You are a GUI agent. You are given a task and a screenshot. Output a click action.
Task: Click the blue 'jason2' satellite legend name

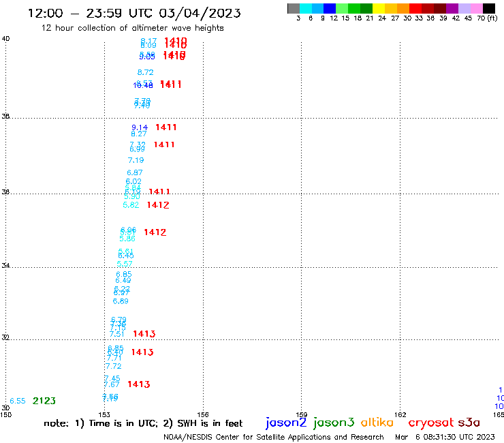pyautogui.click(x=286, y=423)
